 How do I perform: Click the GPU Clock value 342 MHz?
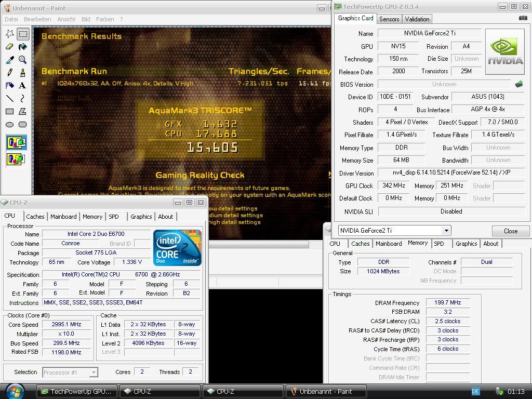point(394,185)
